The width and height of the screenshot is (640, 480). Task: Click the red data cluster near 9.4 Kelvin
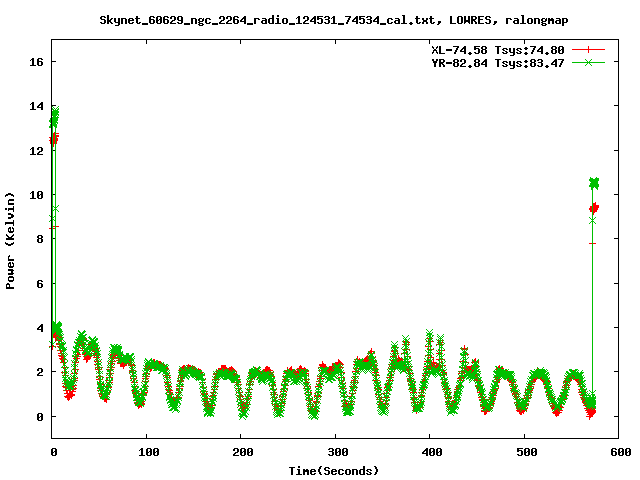594,208
